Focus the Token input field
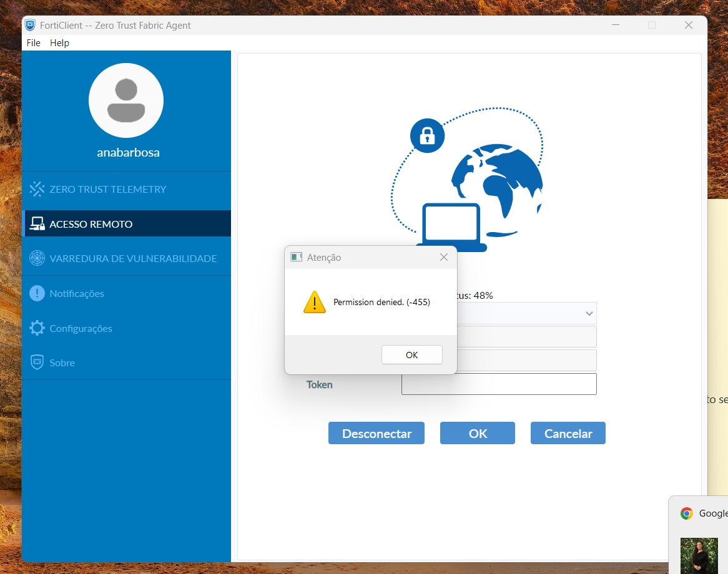 (x=499, y=384)
